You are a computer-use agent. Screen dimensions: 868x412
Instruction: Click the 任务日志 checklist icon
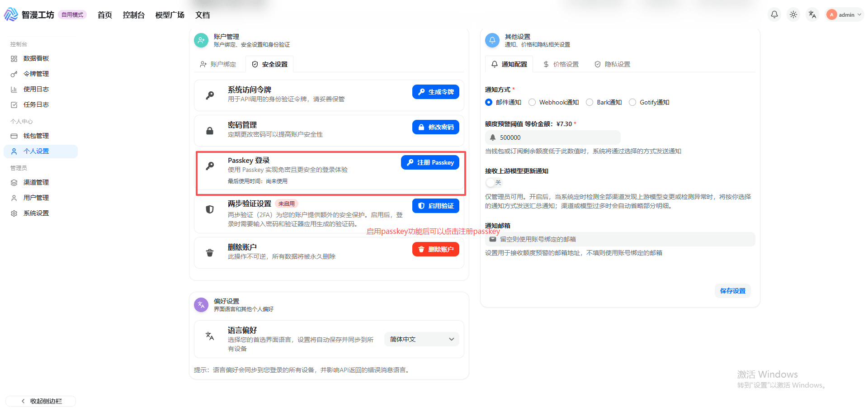(14, 105)
